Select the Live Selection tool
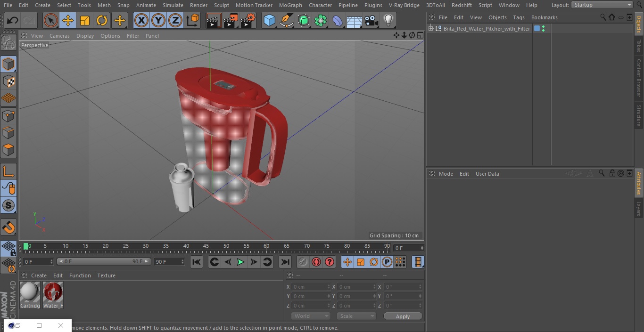644x332 pixels. pyautogui.click(x=51, y=20)
